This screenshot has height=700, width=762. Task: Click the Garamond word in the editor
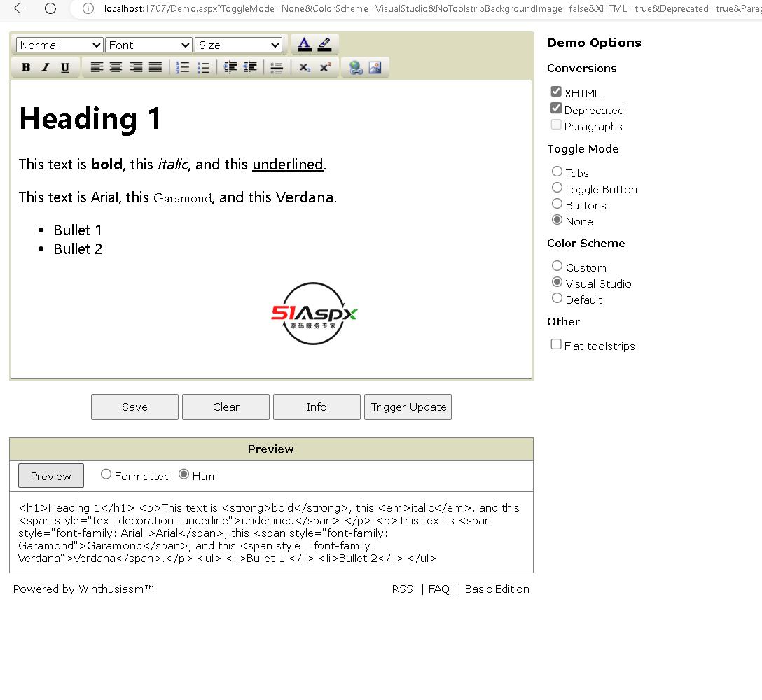(183, 197)
